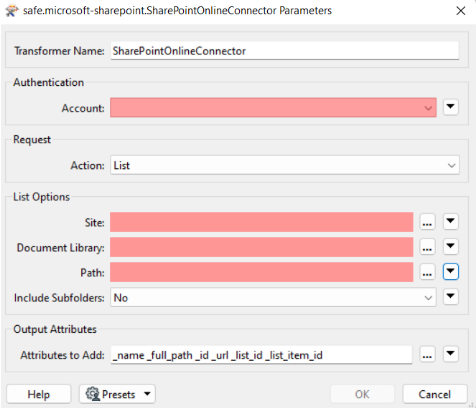The width and height of the screenshot is (476, 410).
Task: Open arrow menu beside Include Subfolders
Action: tap(451, 297)
